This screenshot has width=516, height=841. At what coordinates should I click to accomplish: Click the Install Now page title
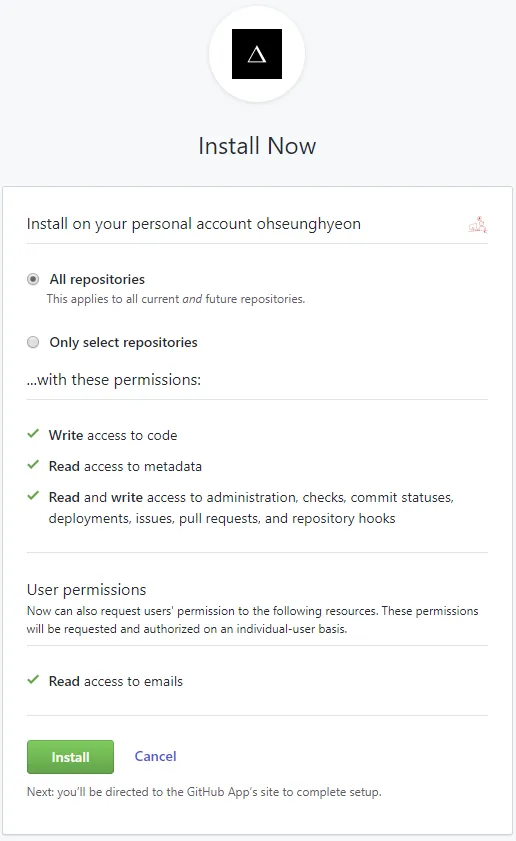click(257, 146)
